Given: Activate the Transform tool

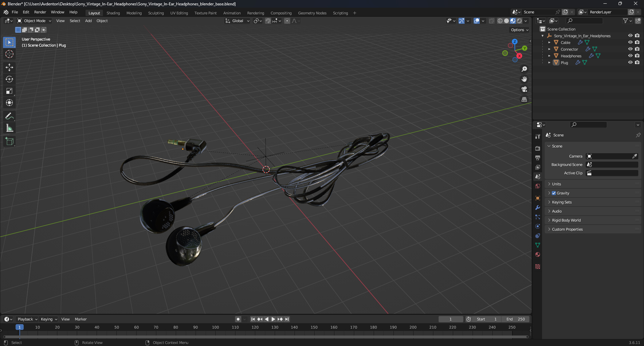Looking at the screenshot, I should click(x=9, y=103).
